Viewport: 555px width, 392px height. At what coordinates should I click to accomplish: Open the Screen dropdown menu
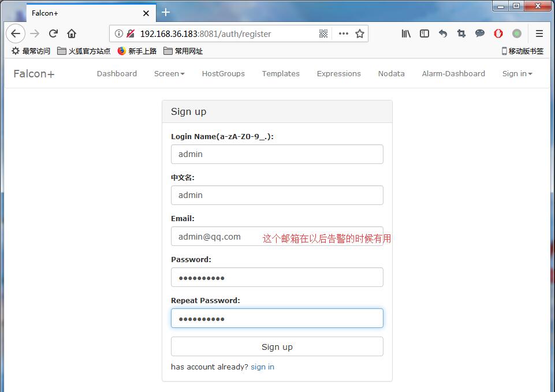pyautogui.click(x=169, y=73)
